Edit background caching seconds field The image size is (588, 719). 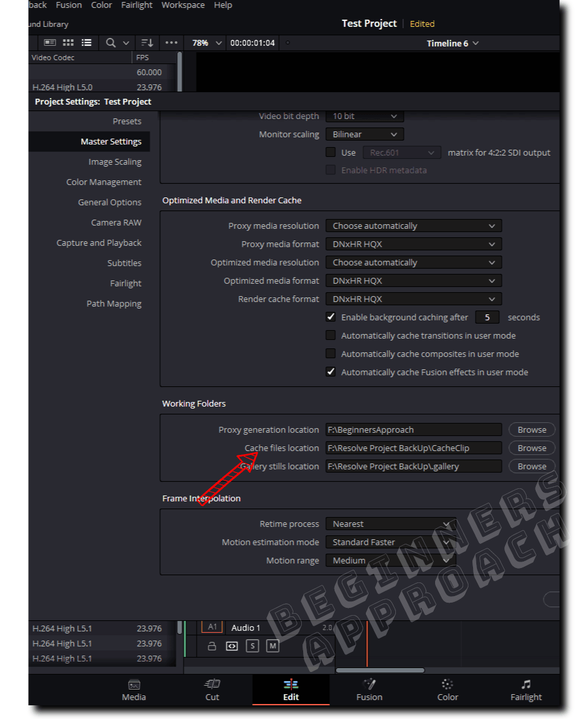click(x=487, y=317)
